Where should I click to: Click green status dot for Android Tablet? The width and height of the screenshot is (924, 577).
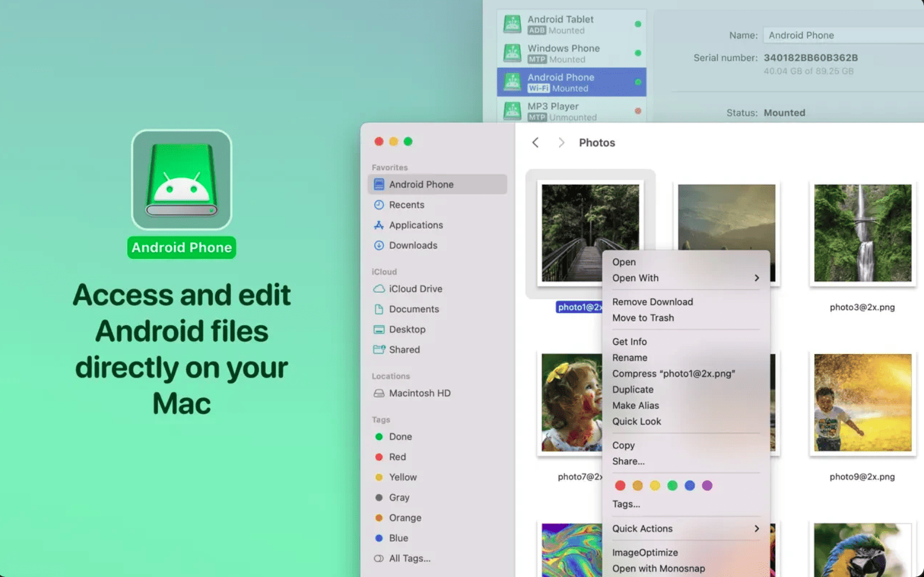[638, 24]
